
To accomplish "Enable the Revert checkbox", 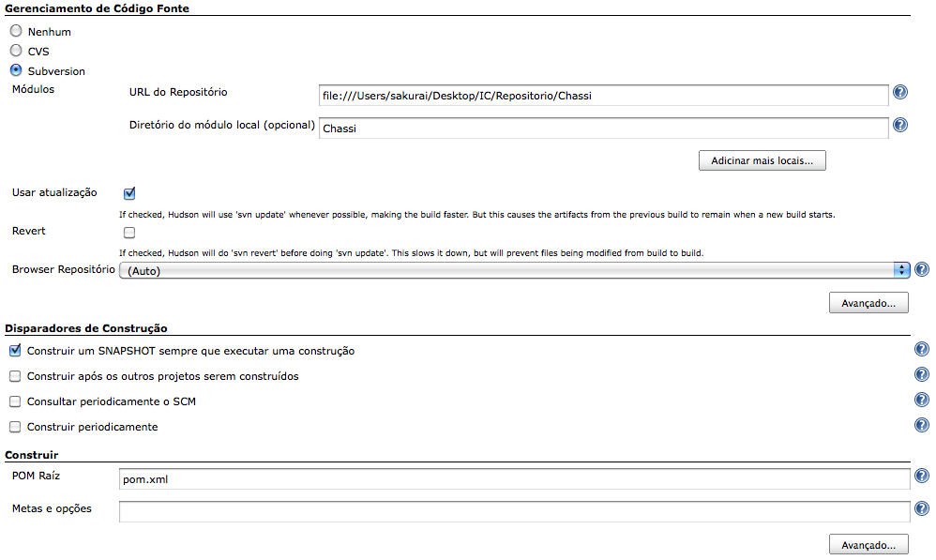I will coord(129,233).
